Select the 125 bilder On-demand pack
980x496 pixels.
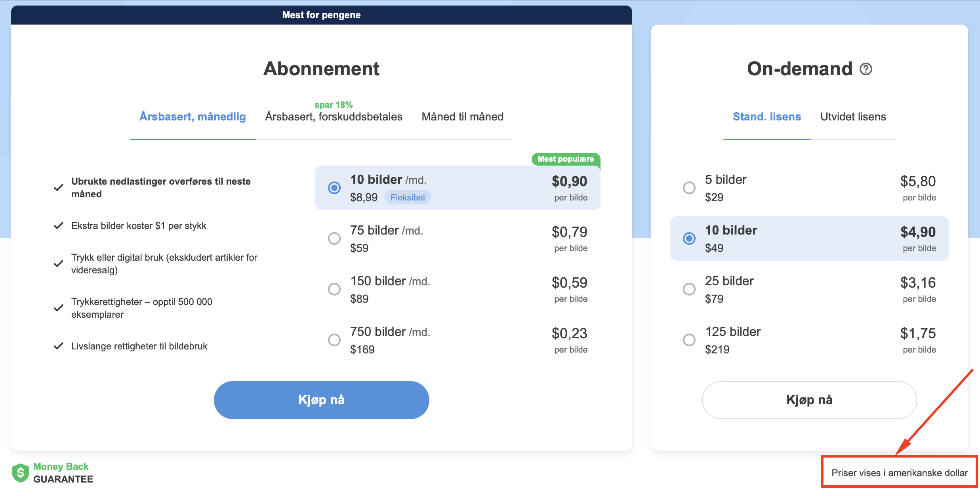point(689,340)
